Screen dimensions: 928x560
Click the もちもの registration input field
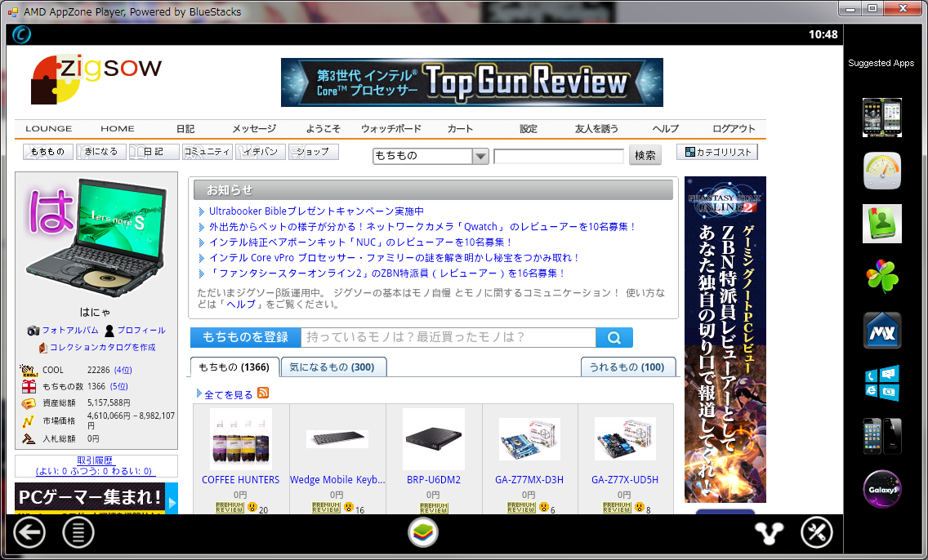coord(448,337)
